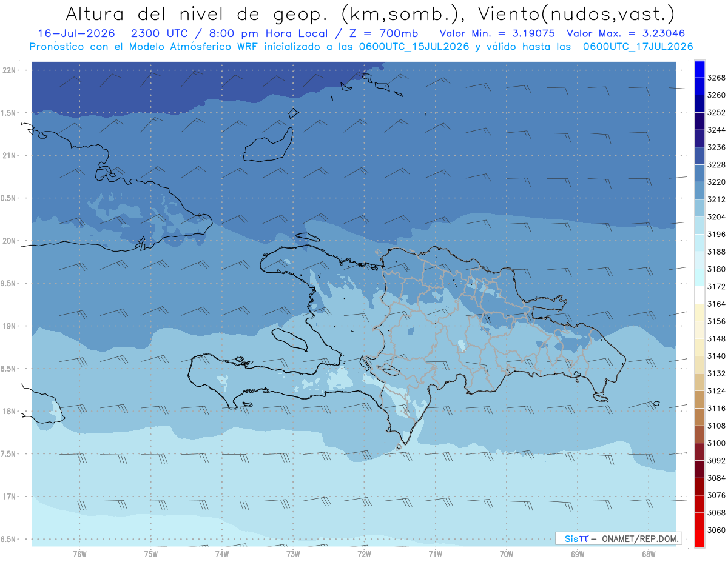This screenshot has width=728, height=562.
Task: Click the '70W' longitude label
Action: [507, 554]
